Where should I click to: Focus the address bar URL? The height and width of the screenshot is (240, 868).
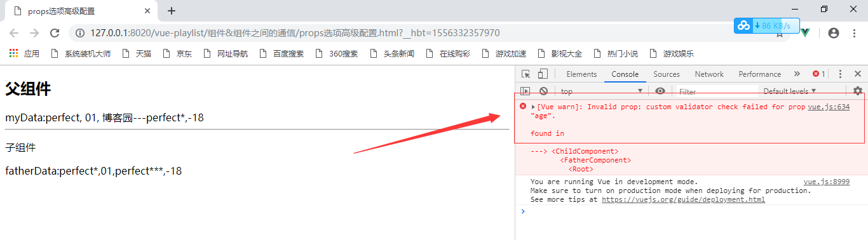[x=295, y=33]
